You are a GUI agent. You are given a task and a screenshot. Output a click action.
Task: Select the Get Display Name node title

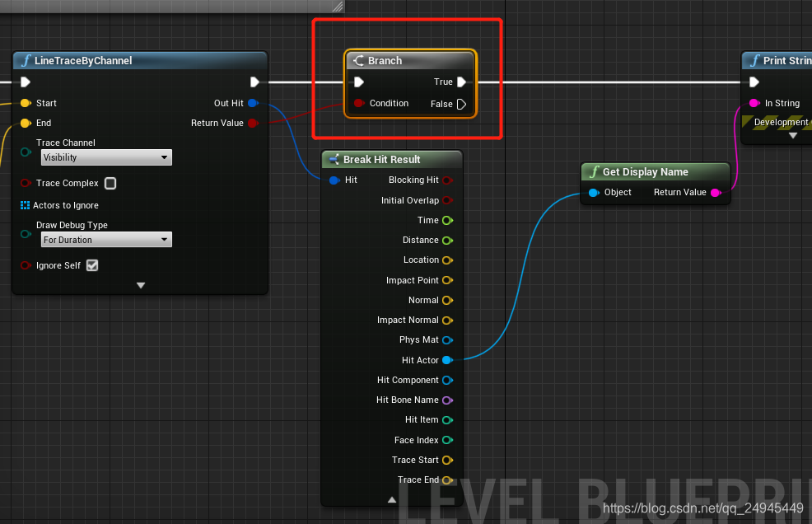click(646, 172)
